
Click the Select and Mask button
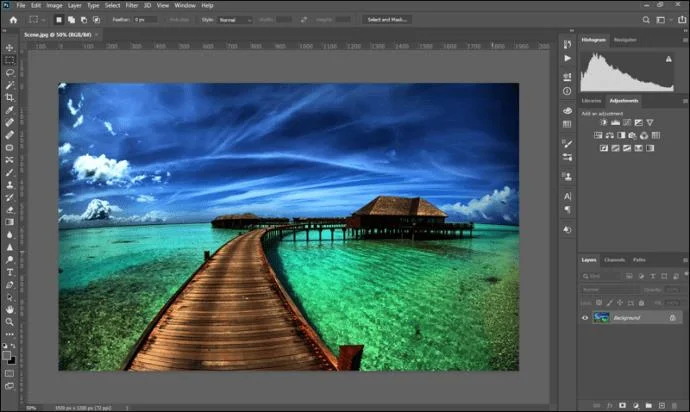387,19
